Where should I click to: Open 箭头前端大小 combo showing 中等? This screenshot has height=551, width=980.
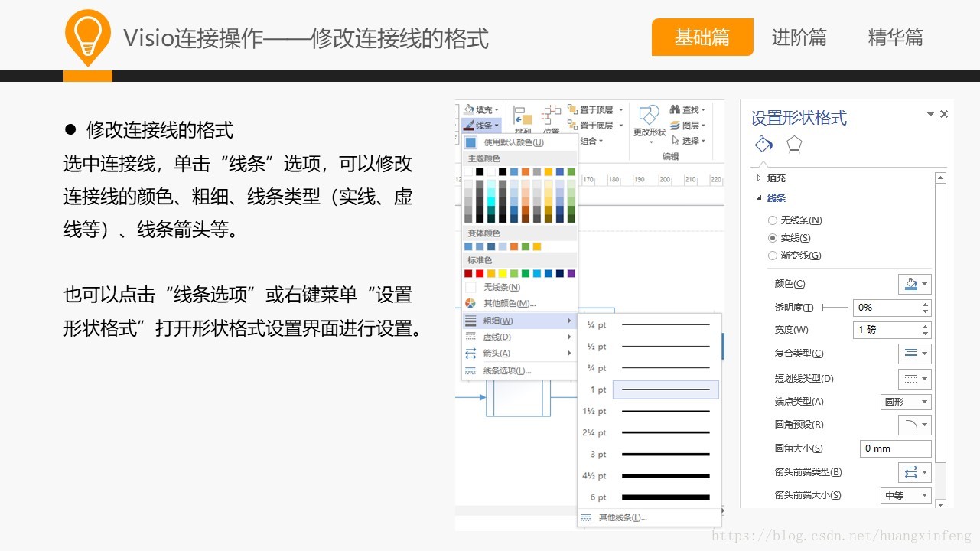(x=907, y=496)
